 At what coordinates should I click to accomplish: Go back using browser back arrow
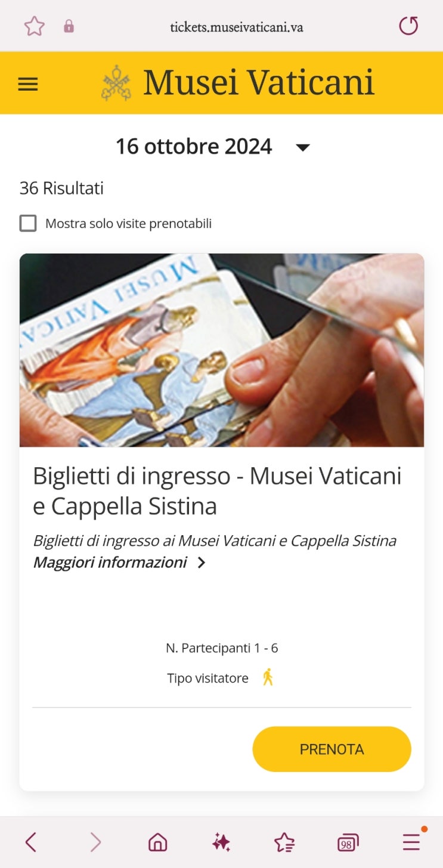click(x=31, y=842)
